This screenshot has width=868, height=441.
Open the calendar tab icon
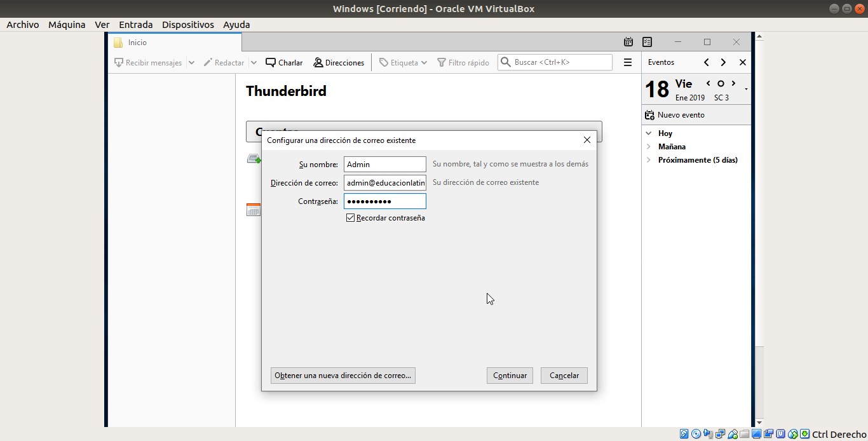click(x=628, y=42)
